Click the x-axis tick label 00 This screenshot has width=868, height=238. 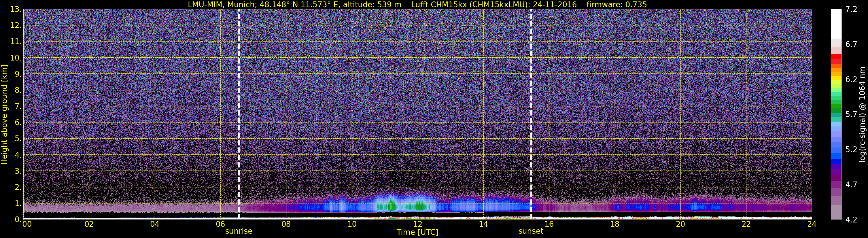[27, 224]
